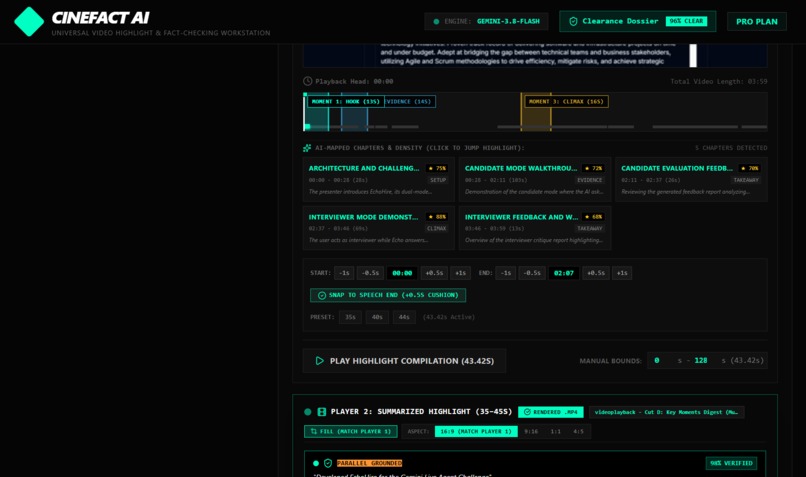Click the 88% star rating badge
Image resolution: width=806 pixels, height=477 pixels.
437,217
